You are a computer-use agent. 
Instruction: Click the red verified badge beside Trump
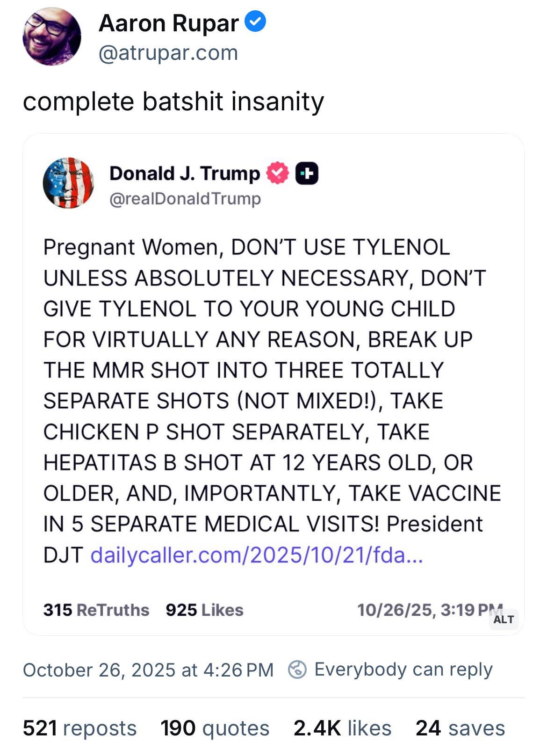pyautogui.click(x=277, y=173)
